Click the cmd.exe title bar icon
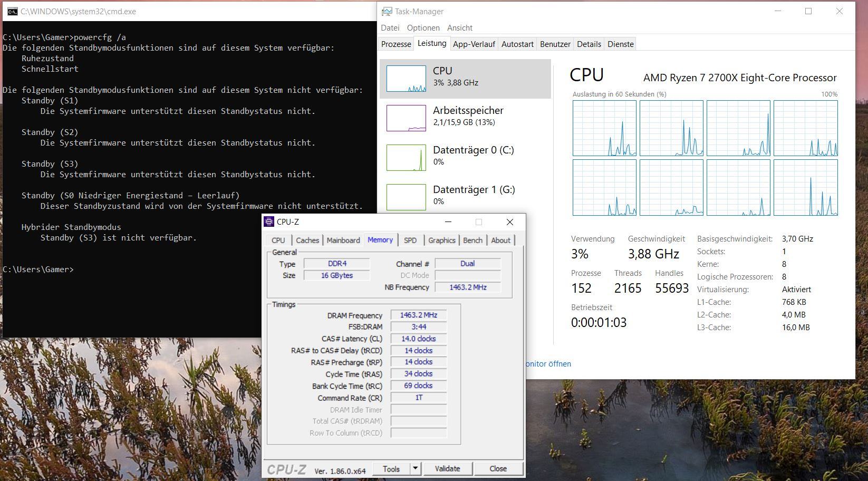Image resolution: width=868 pixels, height=481 pixels. 12,11
